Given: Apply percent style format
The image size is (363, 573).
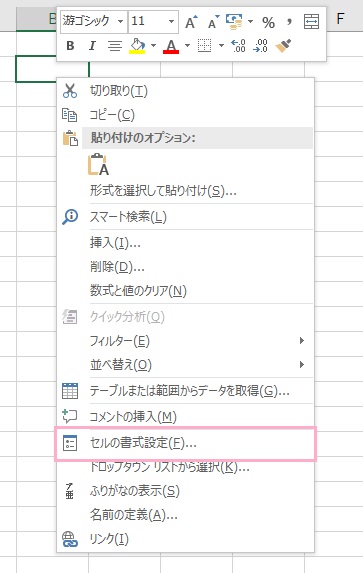Looking at the screenshot, I should pos(268,22).
